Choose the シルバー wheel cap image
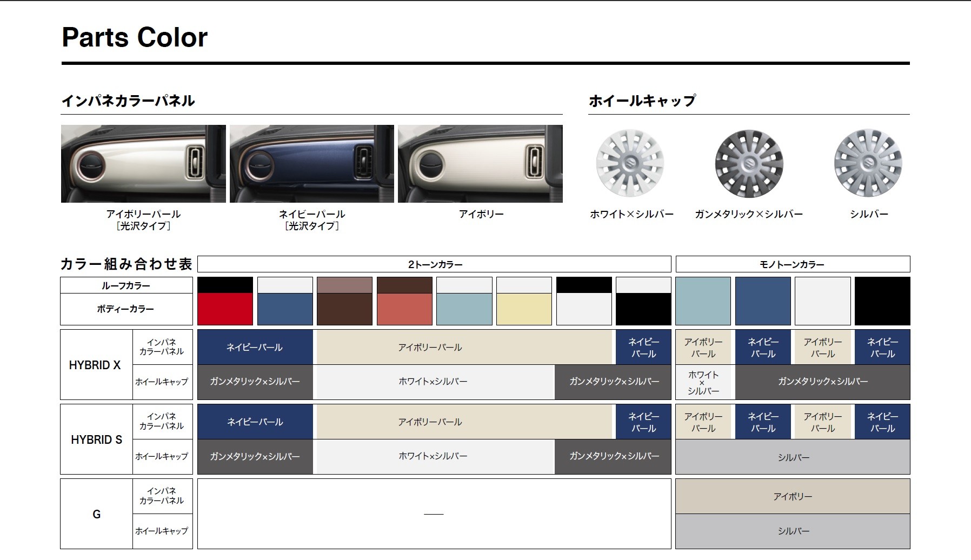Image resolution: width=971 pixels, height=560 pixels. coord(868,163)
